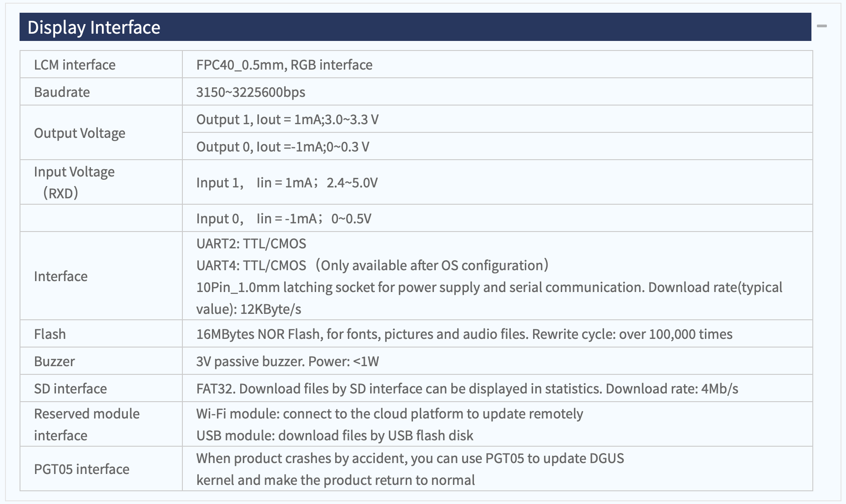Click the 3150~3225600bps baudrate value

(251, 92)
